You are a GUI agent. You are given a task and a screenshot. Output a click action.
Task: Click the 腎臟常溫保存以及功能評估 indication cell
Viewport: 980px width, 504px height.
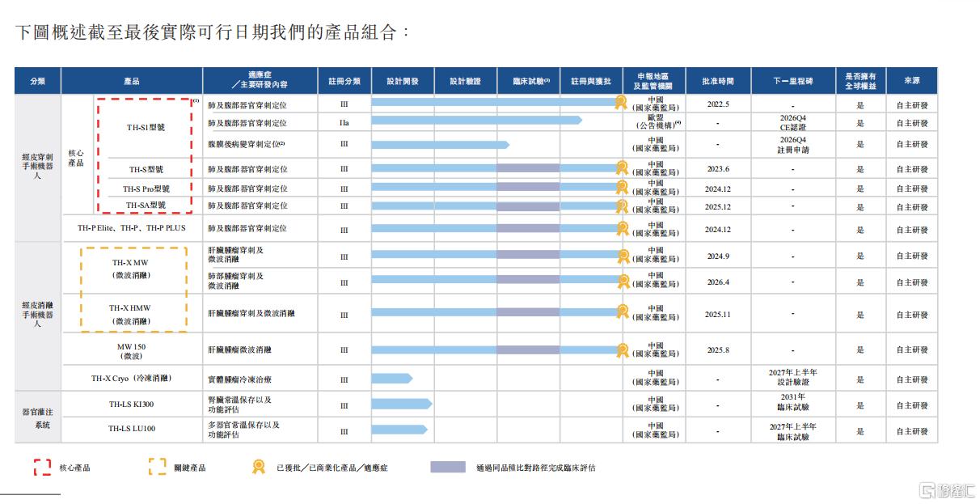pyautogui.click(x=239, y=404)
